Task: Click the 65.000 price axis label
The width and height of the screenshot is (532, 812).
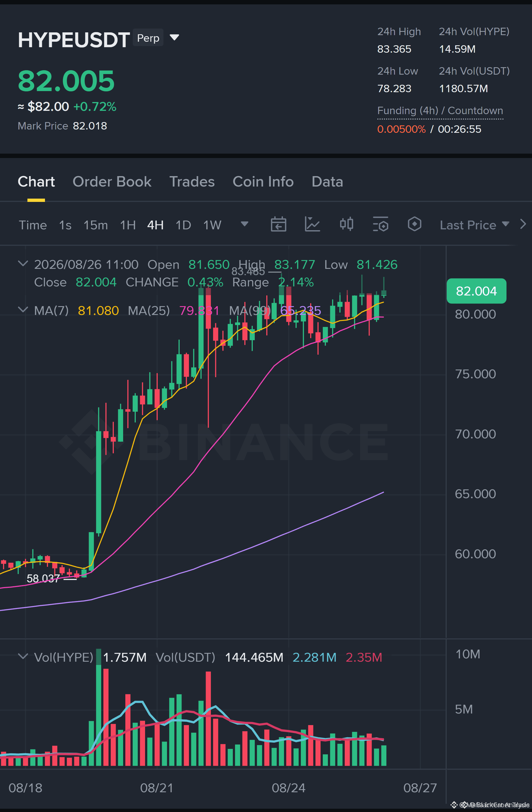Action: 476,494
